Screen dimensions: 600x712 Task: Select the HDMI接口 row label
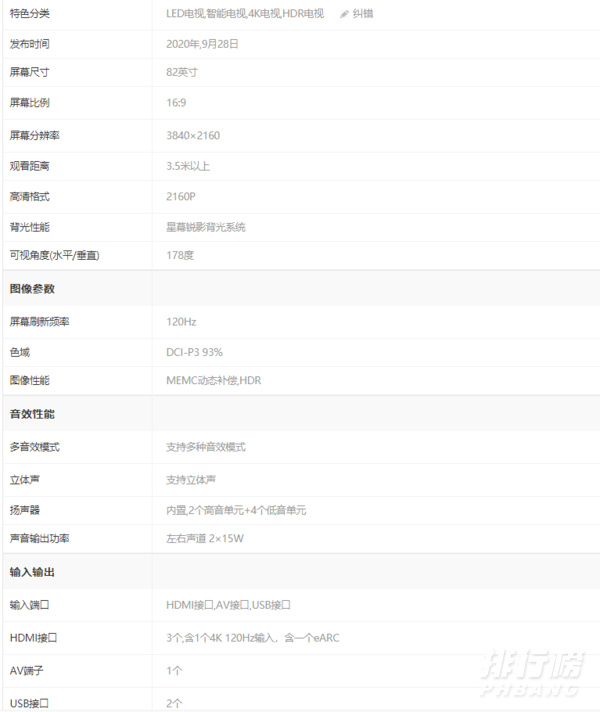(x=32, y=637)
